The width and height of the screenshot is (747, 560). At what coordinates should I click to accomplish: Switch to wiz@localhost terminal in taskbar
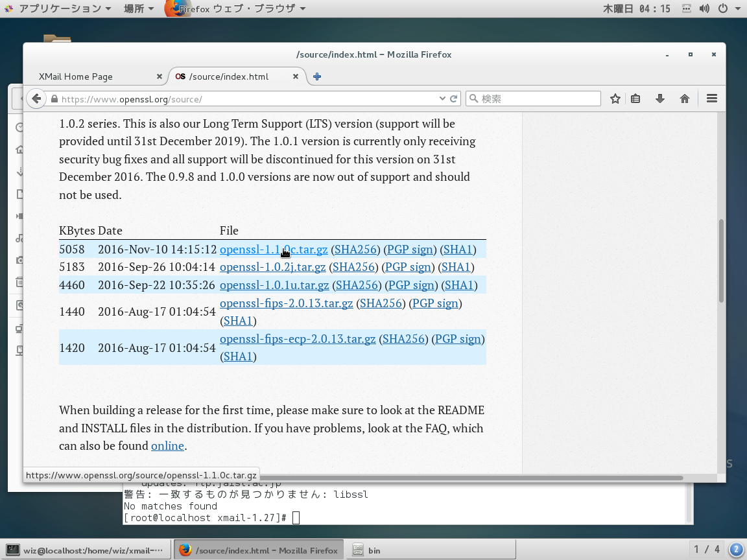click(86, 550)
